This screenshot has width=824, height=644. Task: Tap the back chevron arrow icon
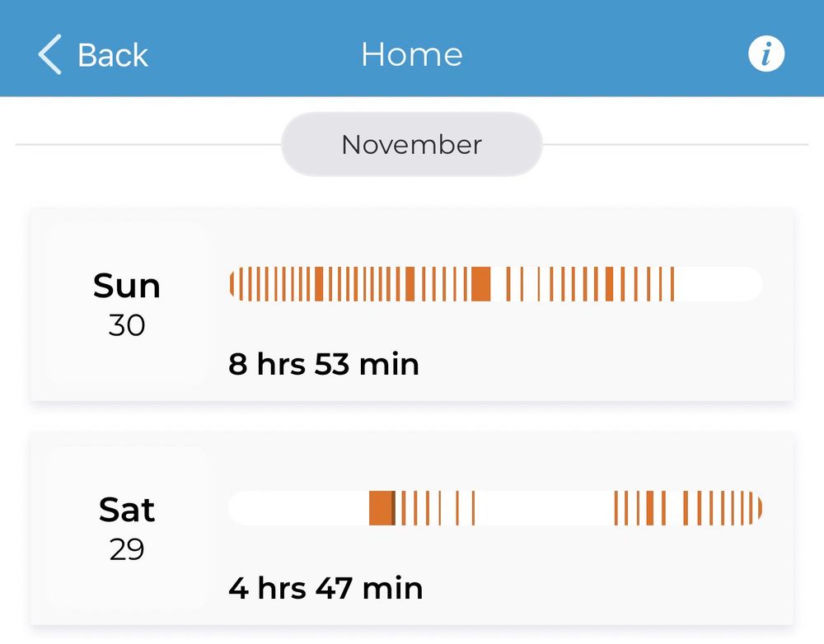[50, 54]
